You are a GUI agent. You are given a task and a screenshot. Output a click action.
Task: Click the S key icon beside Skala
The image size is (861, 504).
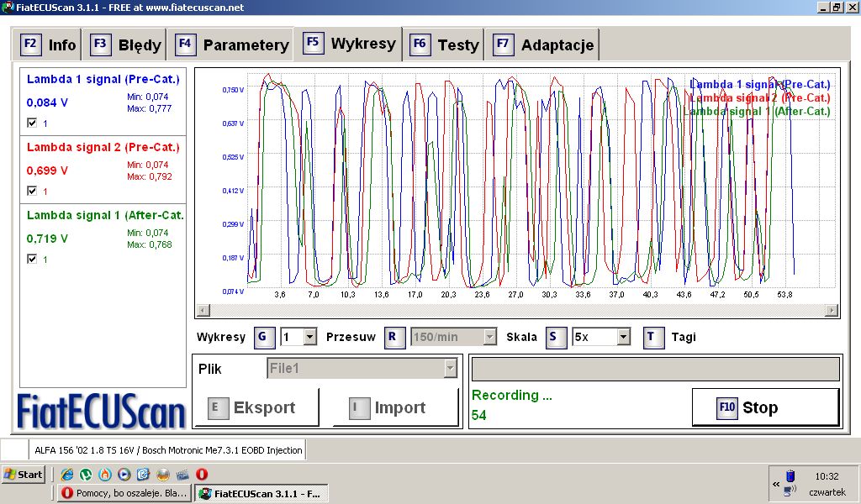click(555, 337)
